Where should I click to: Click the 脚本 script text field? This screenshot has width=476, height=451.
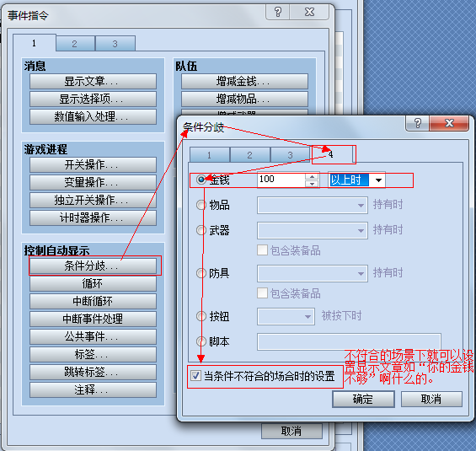[349, 341]
